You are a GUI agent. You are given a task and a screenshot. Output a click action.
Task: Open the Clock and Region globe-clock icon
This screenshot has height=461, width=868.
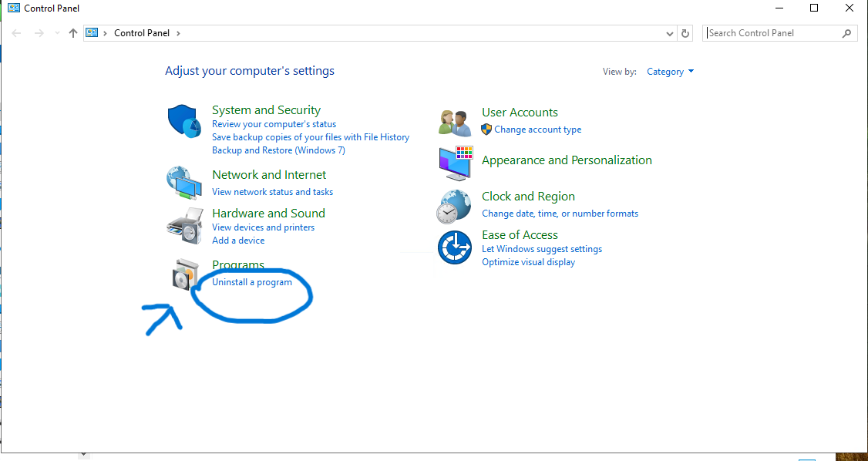tap(454, 206)
